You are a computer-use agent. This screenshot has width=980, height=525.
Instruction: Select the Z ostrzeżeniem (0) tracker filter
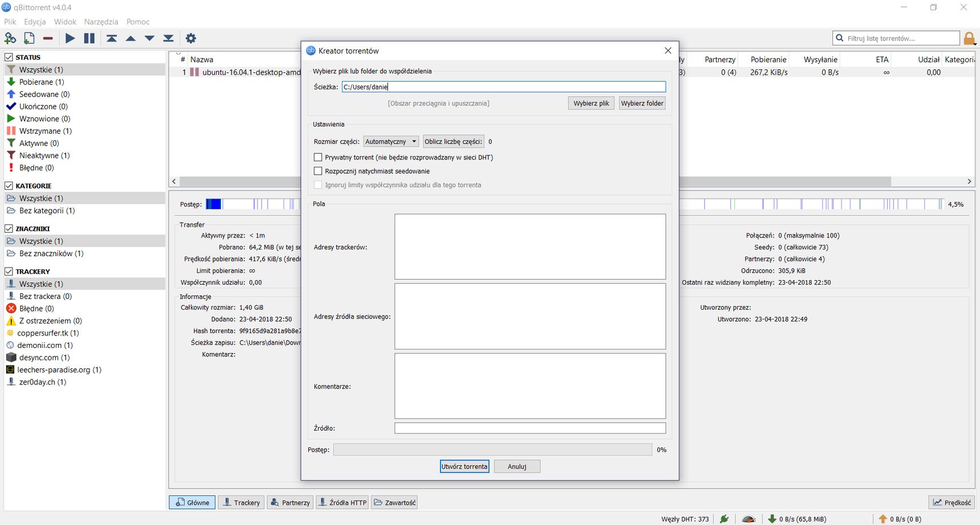tap(85, 321)
